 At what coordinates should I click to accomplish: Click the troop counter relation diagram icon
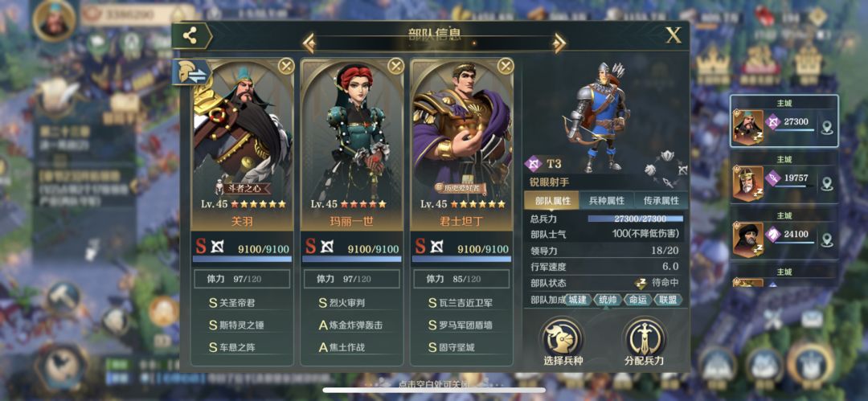(666, 169)
